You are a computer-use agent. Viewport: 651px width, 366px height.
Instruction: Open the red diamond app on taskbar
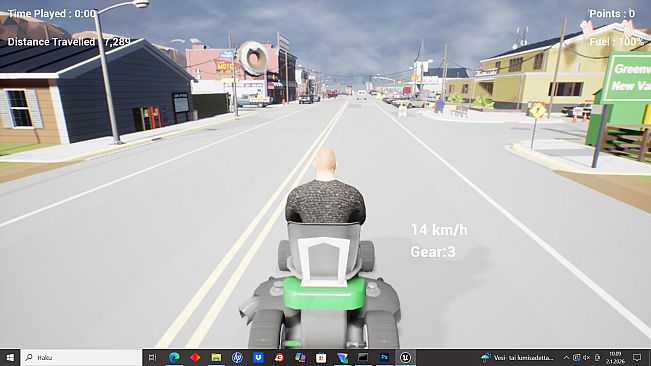195,357
